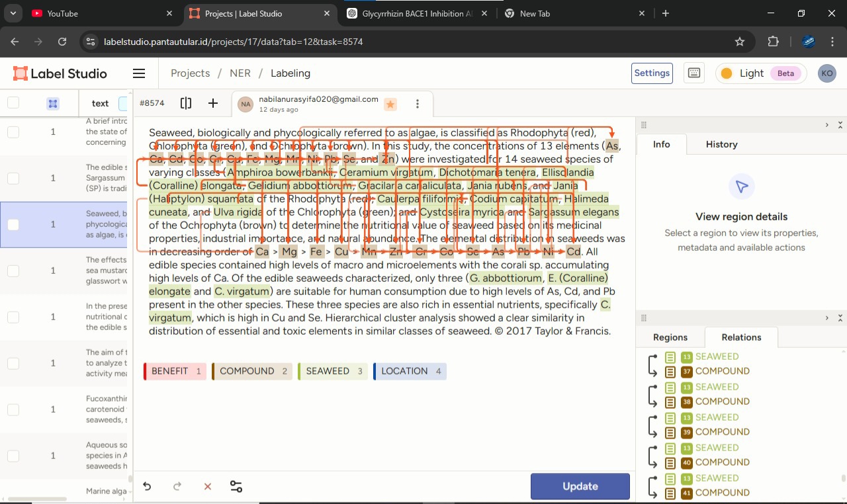Go to Projects breadcrumb link

[x=191, y=73]
